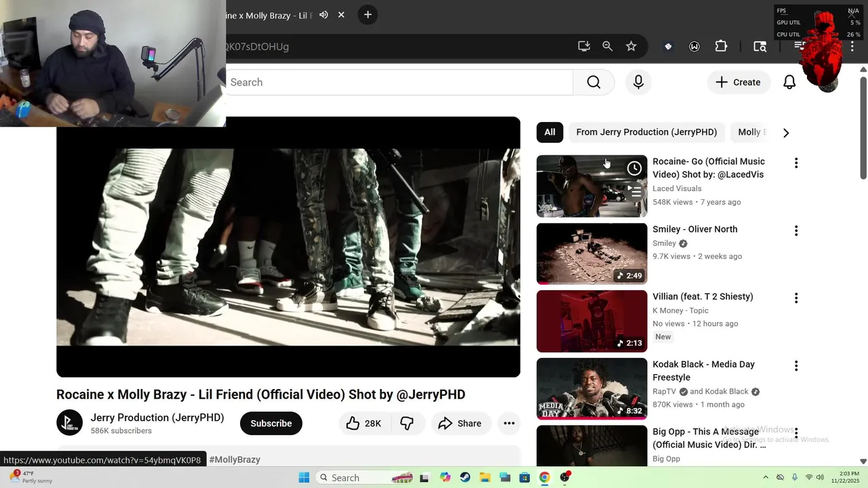Switch to Chrome in the taskbar

(545, 477)
